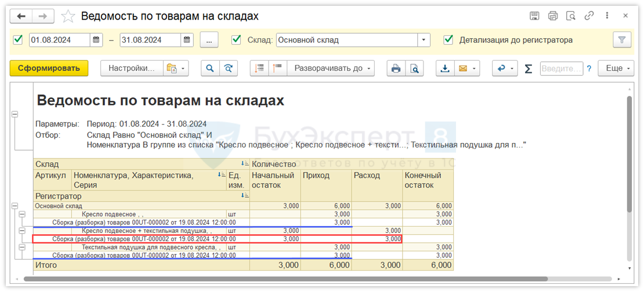Open the Настройки... button
The height and width of the screenshot is (292, 644).
(132, 68)
